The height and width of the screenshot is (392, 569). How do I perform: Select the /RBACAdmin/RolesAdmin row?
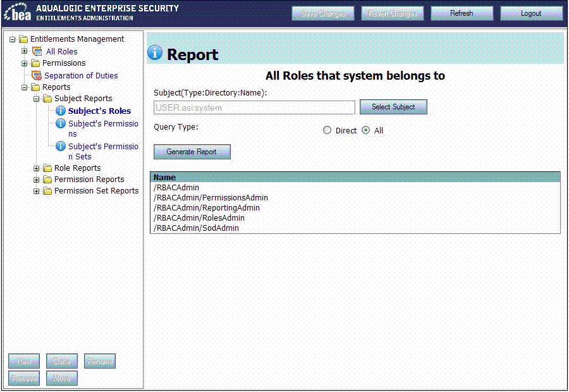pyautogui.click(x=355, y=218)
